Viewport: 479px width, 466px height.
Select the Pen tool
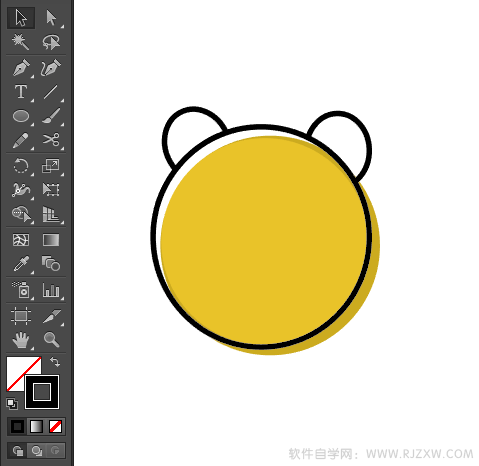[x=21, y=68]
